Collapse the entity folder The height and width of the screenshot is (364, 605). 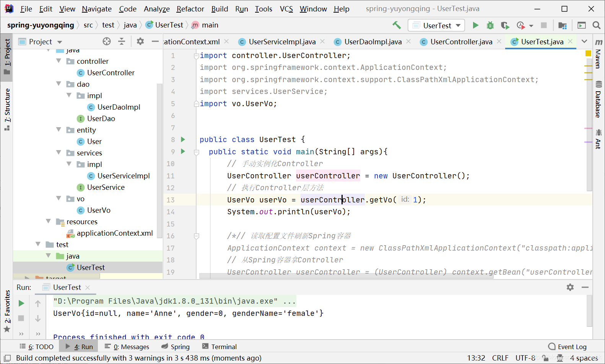coord(59,129)
